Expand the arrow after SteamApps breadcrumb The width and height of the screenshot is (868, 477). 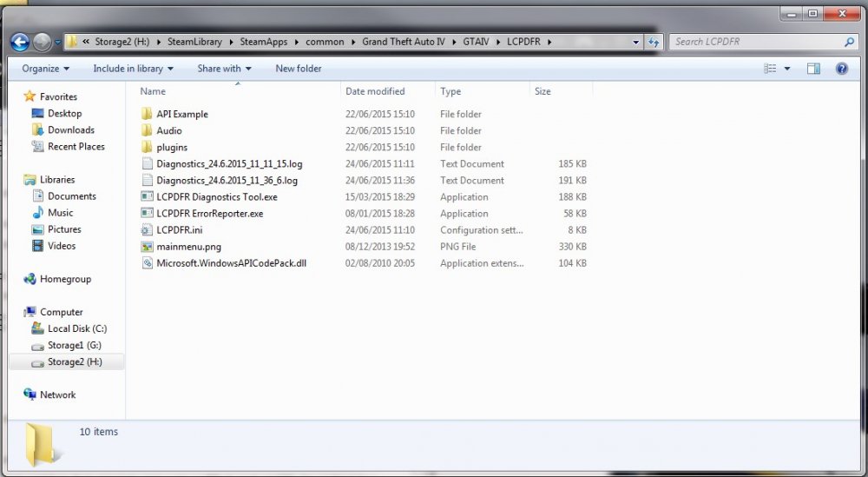coord(297,42)
